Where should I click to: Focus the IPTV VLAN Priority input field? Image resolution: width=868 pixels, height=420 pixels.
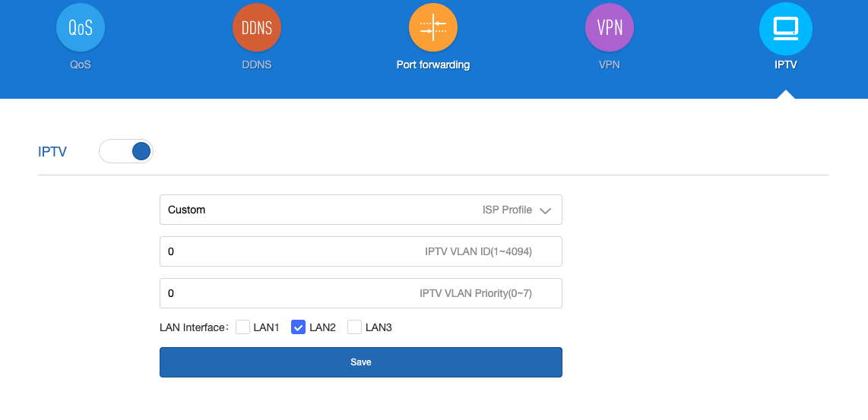pos(361,292)
